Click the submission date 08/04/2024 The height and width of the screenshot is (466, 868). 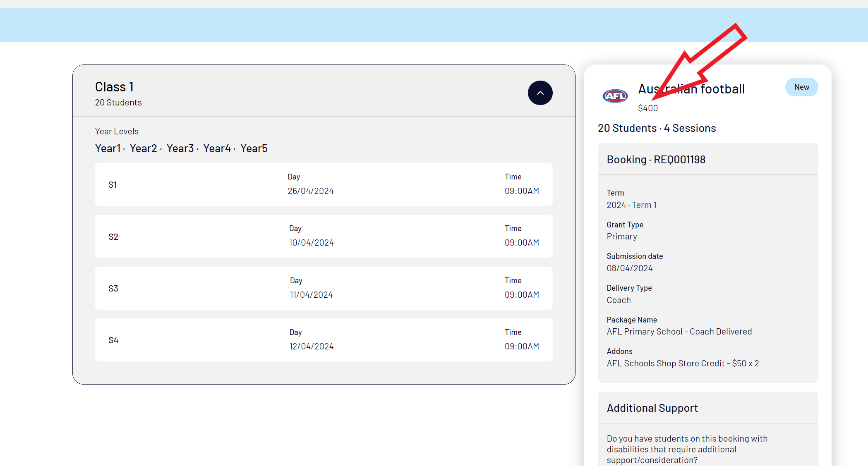coord(630,268)
